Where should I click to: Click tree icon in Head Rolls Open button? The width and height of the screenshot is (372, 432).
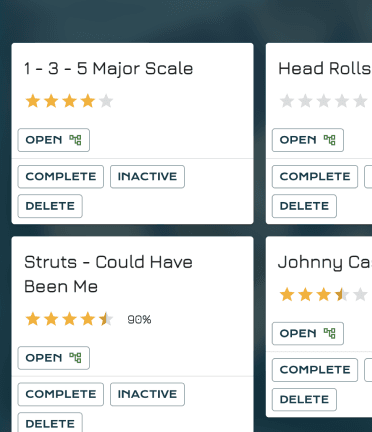tap(330, 140)
